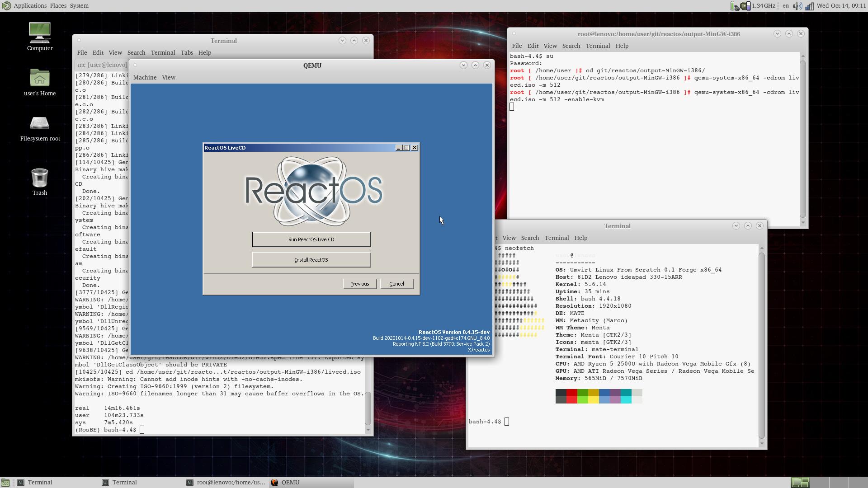
Task: Open user's Home folder icon
Action: click(40, 78)
